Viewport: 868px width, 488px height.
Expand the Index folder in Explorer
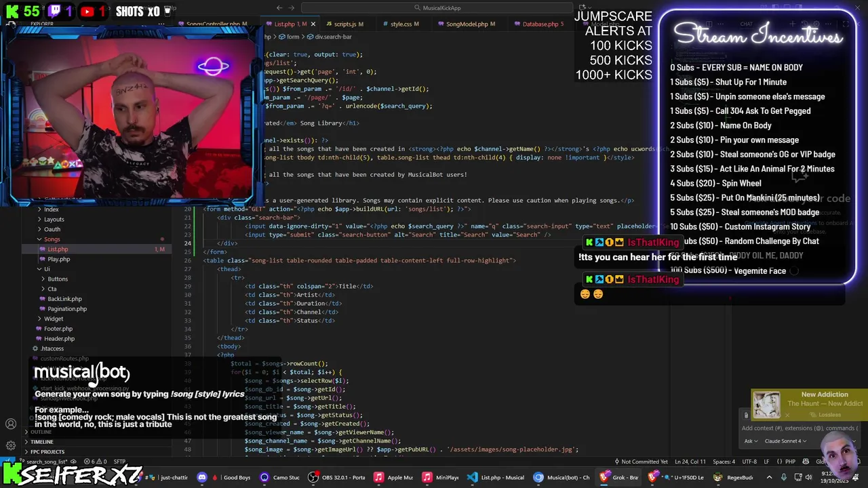51,209
